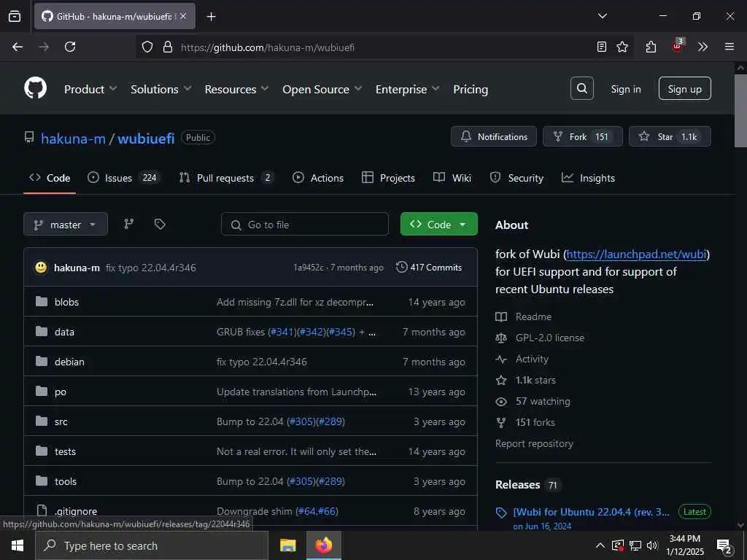
Task: Open the launchpad.net/wubi link
Action: [x=636, y=254]
